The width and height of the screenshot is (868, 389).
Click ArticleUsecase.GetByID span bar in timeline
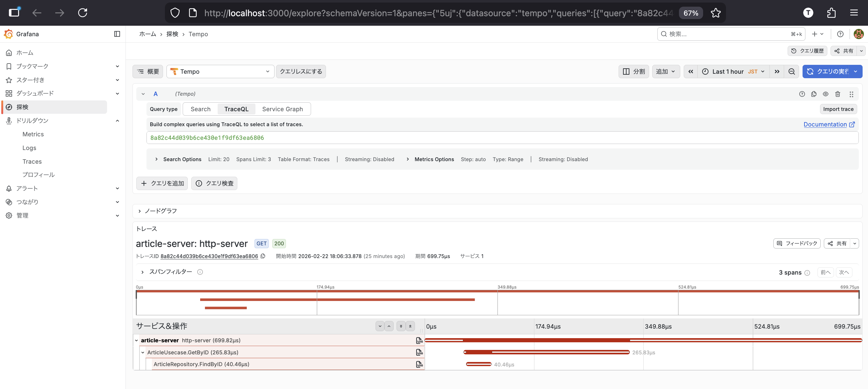(x=546, y=352)
